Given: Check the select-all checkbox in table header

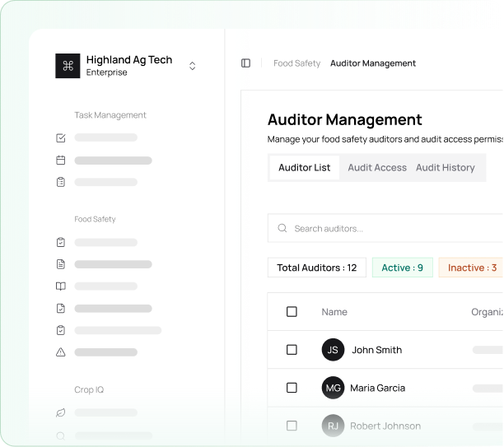Looking at the screenshot, I should (292, 312).
